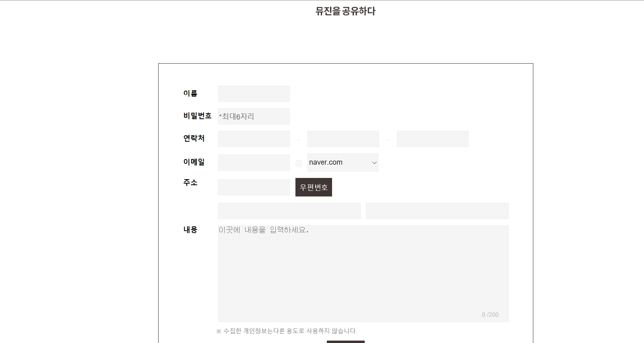Click the 우편번호 search button

coord(314,187)
